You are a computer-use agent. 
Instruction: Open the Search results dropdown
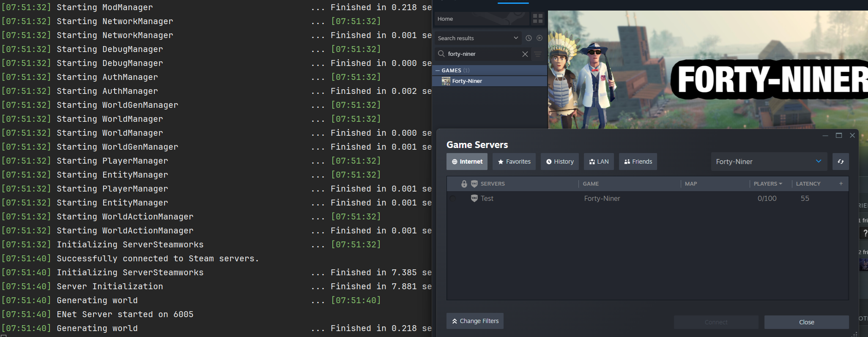point(478,38)
